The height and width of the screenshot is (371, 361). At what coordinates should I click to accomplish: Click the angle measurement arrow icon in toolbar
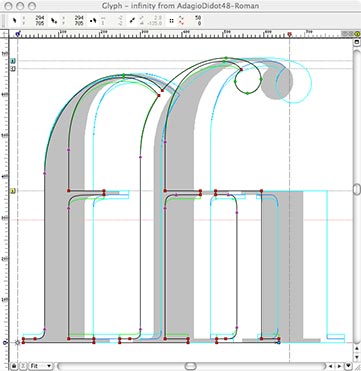(x=132, y=21)
